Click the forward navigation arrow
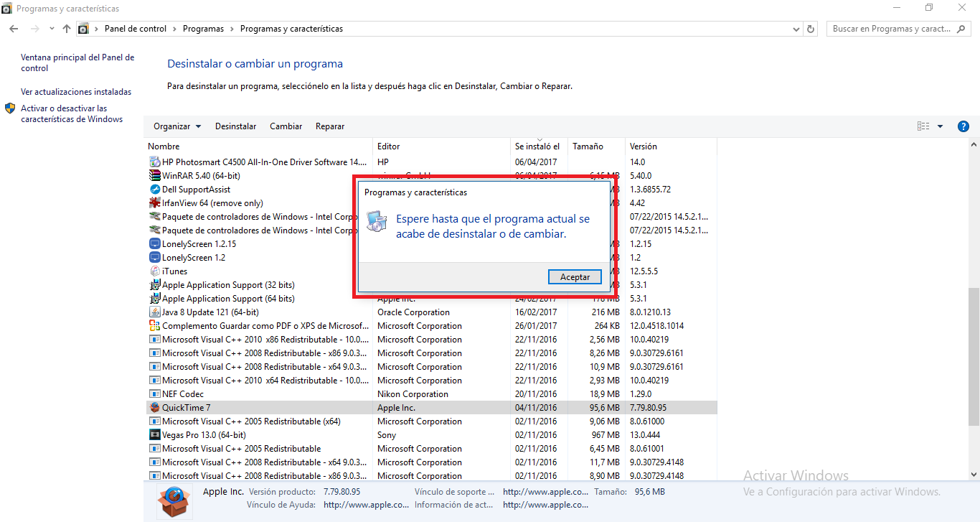980x522 pixels. [x=34, y=29]
